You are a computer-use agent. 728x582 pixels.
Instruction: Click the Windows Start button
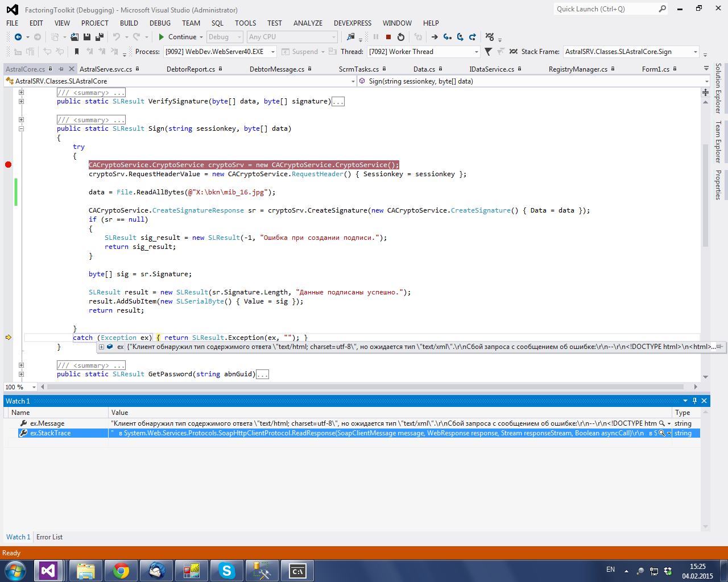15,571
